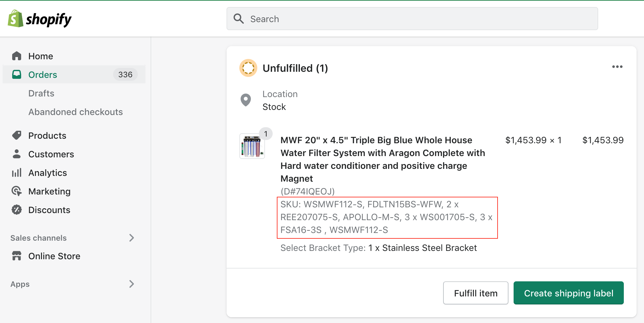Click the Customers person icon
This screenshot has width=644, height=323.
[x=17, y=154]
